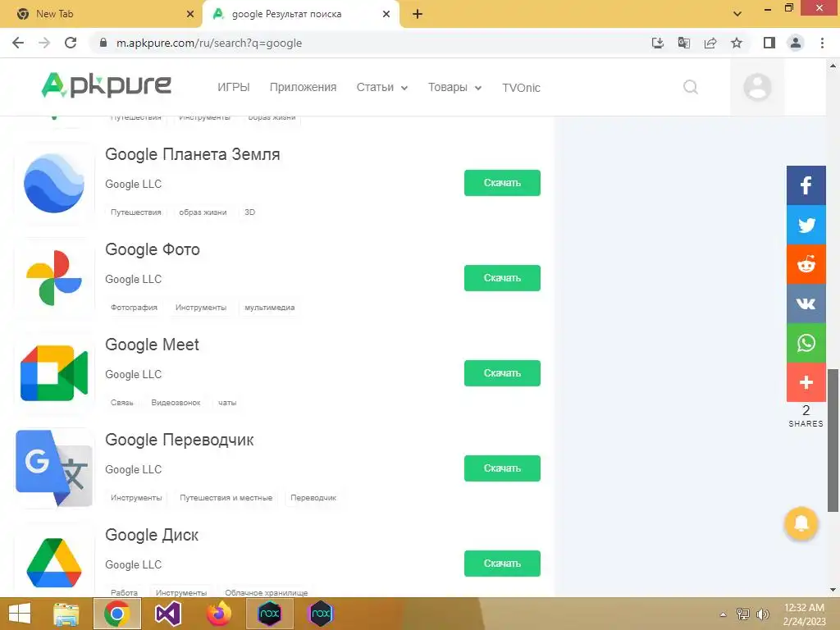Share the page on Reddit

(806, 264)
